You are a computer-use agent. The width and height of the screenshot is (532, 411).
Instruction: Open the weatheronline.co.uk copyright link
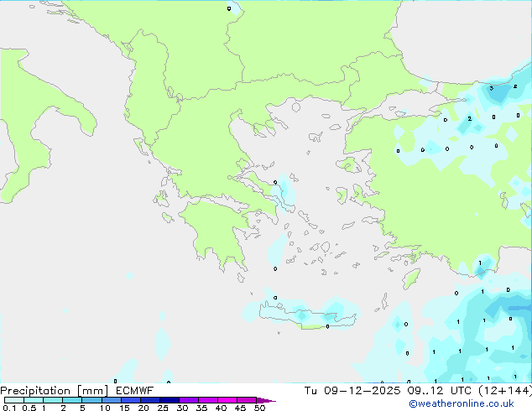462,403
